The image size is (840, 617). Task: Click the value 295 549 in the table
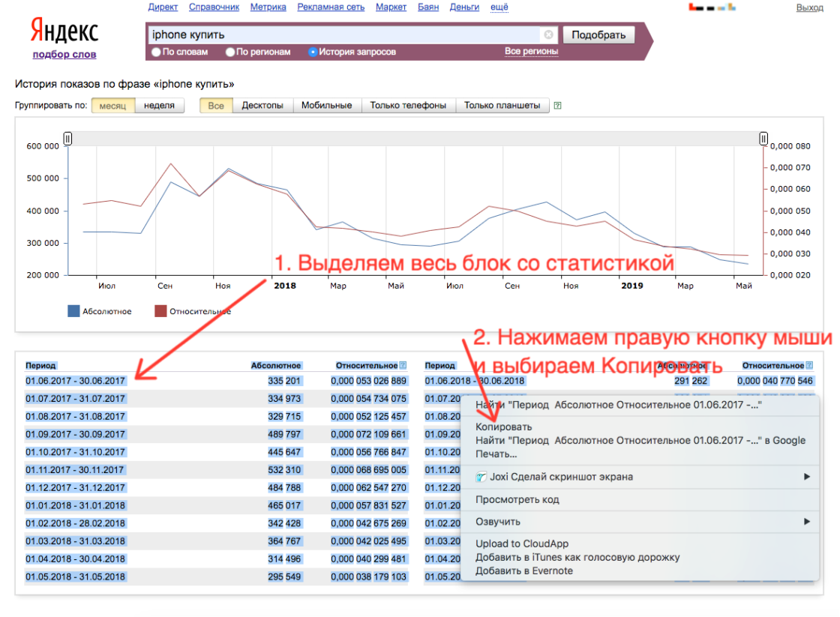click(x=284, y=577)
